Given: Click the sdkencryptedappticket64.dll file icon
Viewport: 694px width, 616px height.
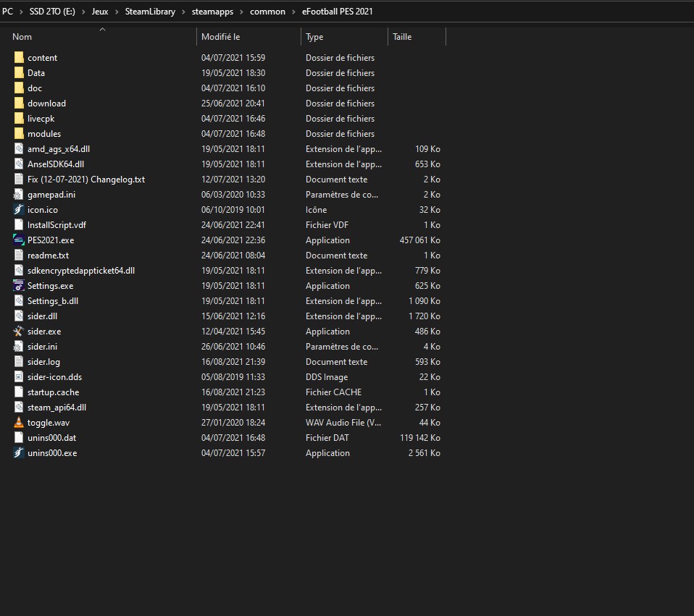Looking at the screenshot, I should (x=19, y=270).
